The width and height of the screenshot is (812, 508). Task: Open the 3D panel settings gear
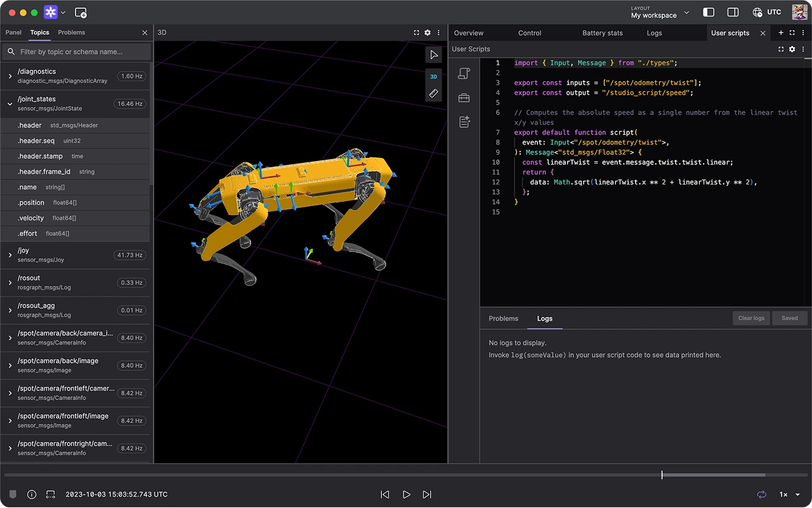click(x=428, y=32)
